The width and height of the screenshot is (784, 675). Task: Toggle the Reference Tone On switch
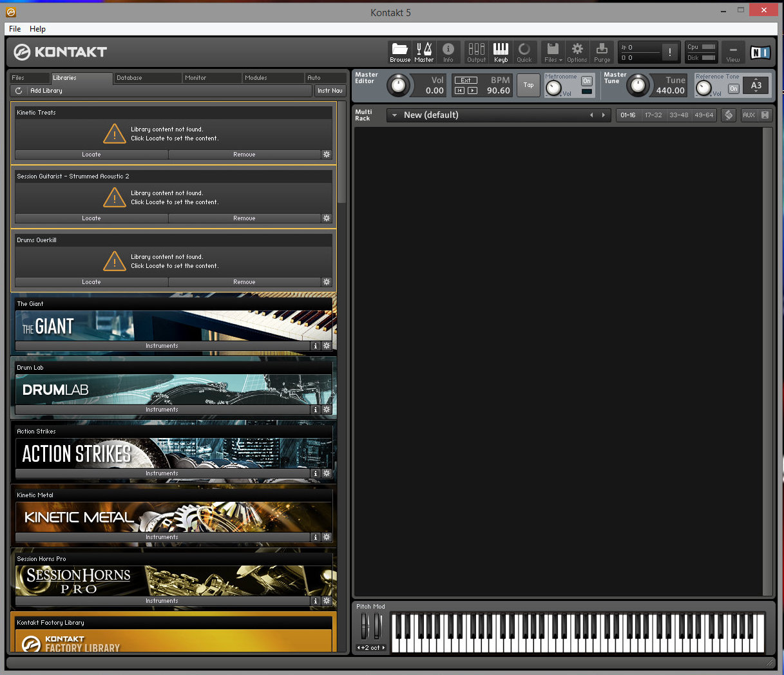point(733,89)
